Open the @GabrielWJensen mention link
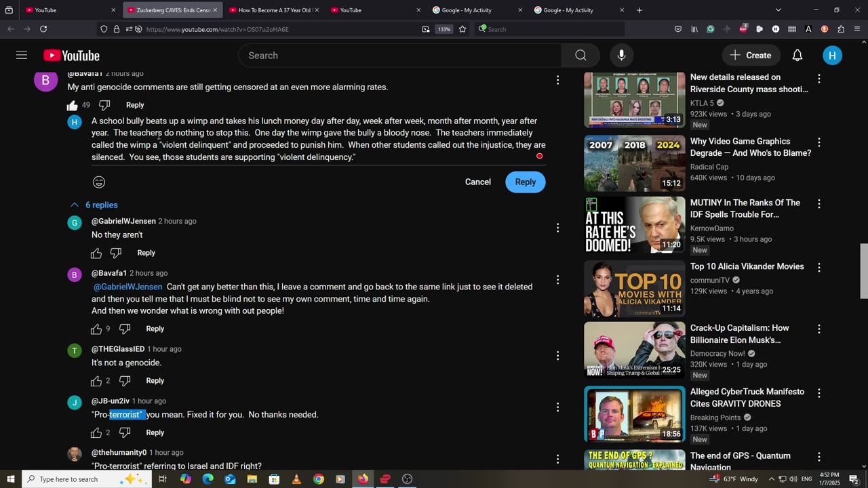 coord(128,287)
